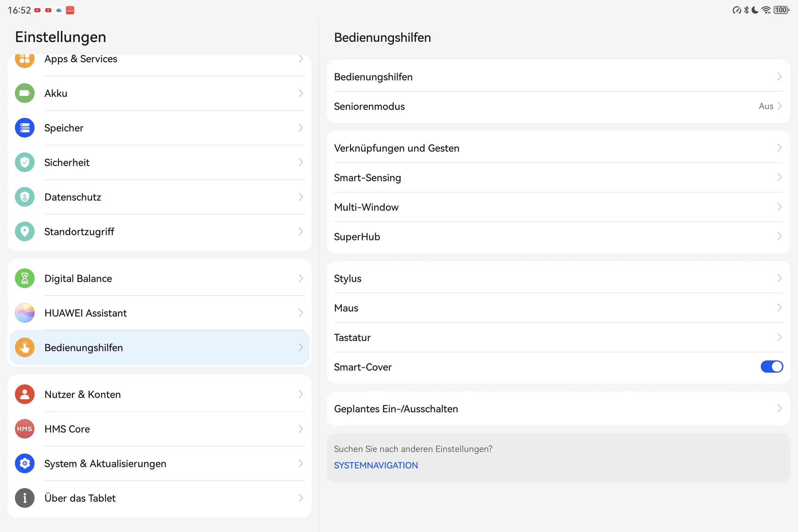The image size is (798, 532).
Task: Tap the chevron on the left-pane Bedienungshilfen row
Action: coord(300,347)
